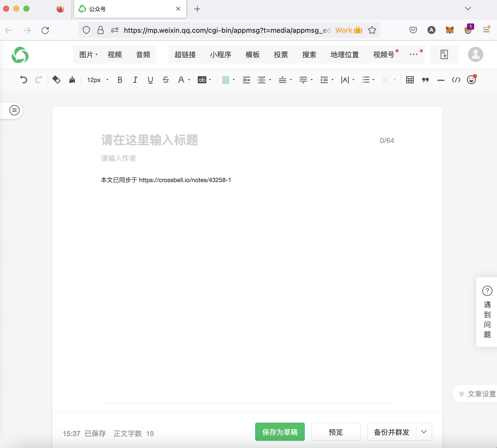Toggle italic text formatting
Viewport: 497px width, 448px height.
pos(135,80)
